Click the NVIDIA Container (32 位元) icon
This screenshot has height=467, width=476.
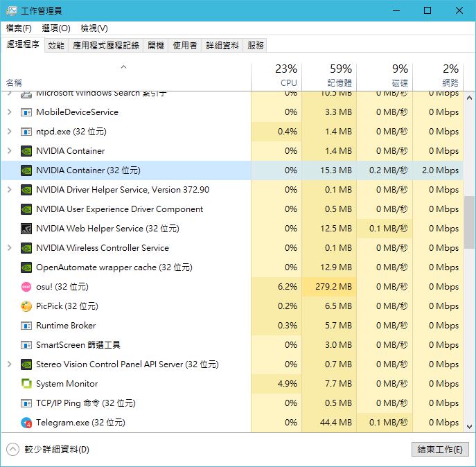(26, 170)
